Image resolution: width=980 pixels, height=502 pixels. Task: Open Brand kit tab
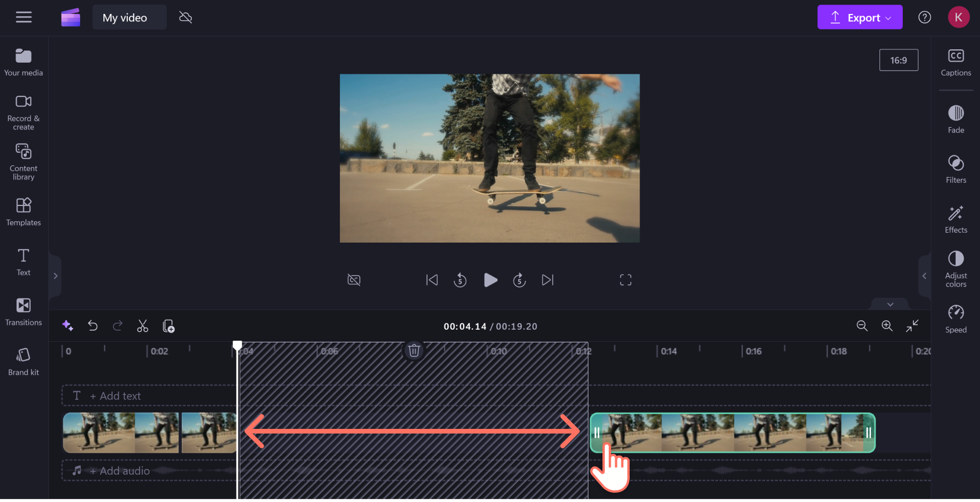click(x=24, y=362)
